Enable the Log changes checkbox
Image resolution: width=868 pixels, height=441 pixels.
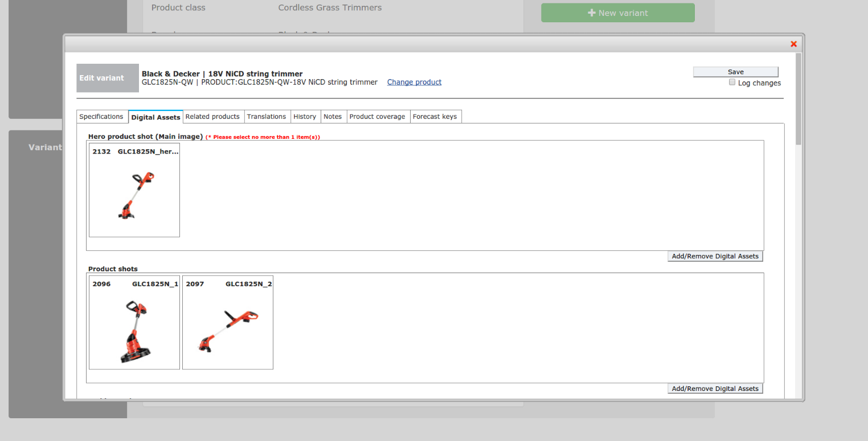tap(732, 82)
